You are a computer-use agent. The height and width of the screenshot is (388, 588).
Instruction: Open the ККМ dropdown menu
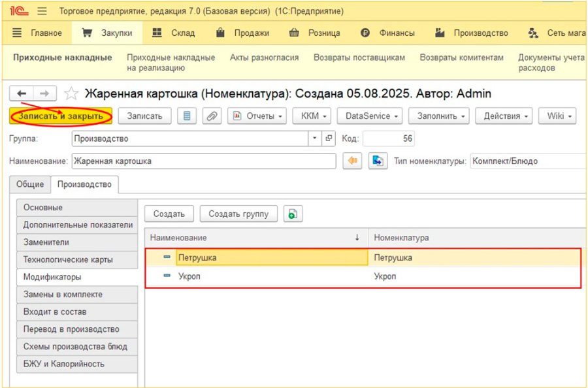pyautogui.click(x=312, y=116)
